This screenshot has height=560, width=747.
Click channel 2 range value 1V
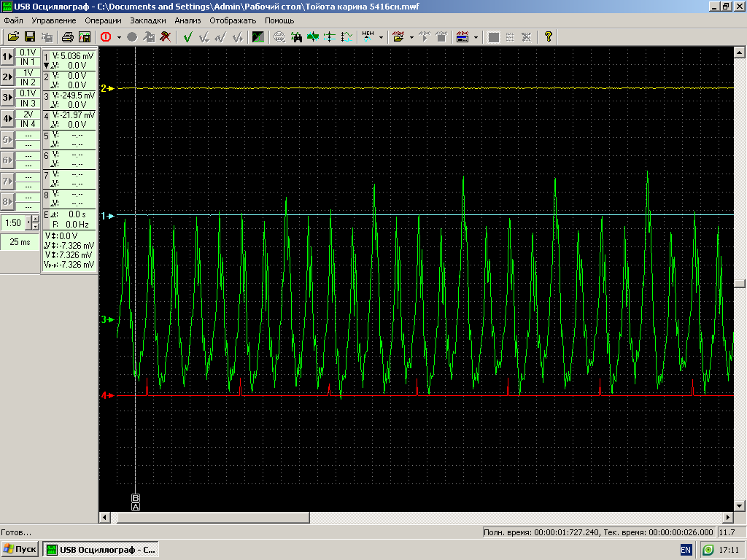tap(28, 73)
